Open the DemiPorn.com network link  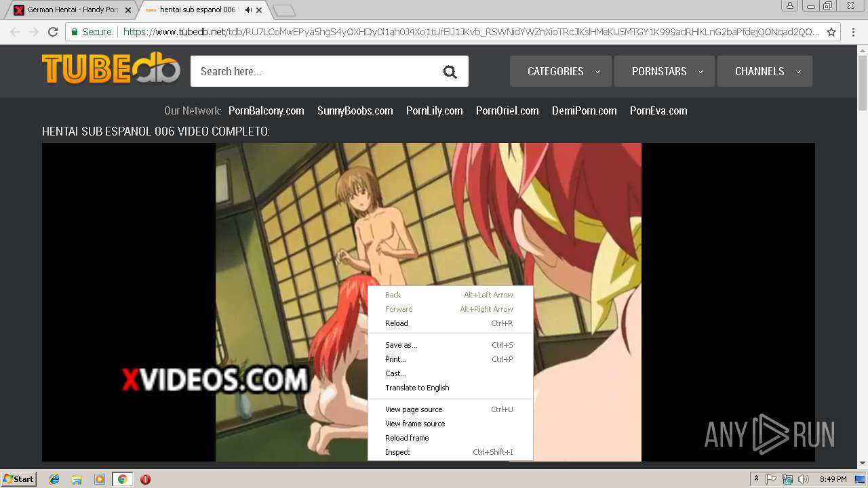pyautogui.click(x=585, y=110)
